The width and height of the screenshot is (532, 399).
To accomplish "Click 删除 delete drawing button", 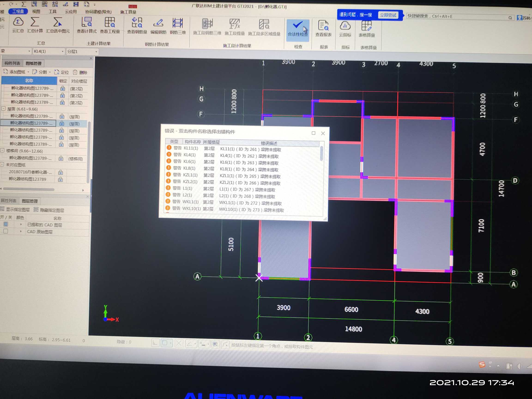I will point(80,73).
